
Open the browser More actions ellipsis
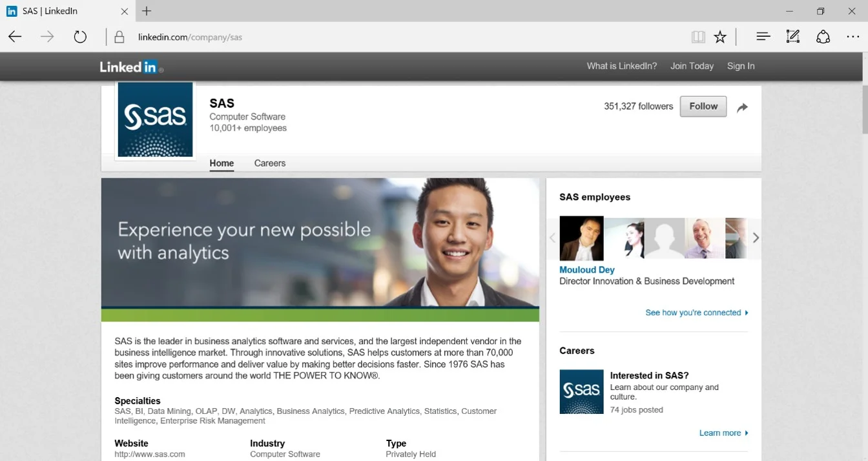click(853, 37)
